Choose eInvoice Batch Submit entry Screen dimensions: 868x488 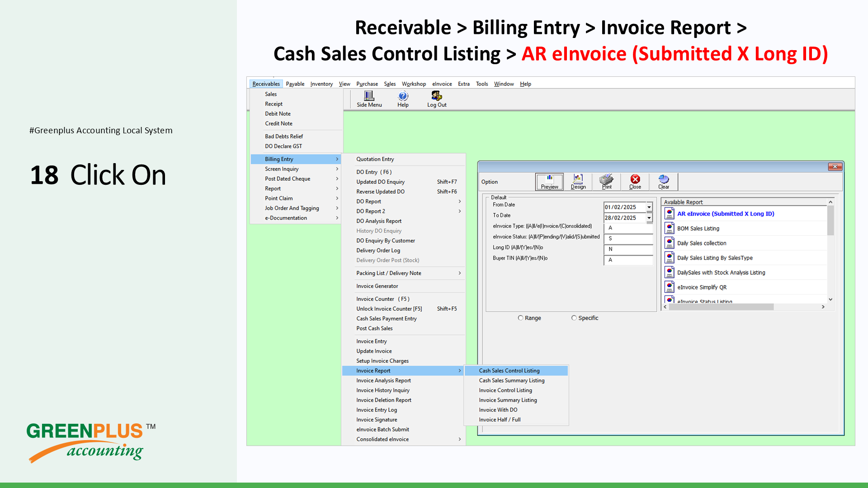tap(404, 430)
